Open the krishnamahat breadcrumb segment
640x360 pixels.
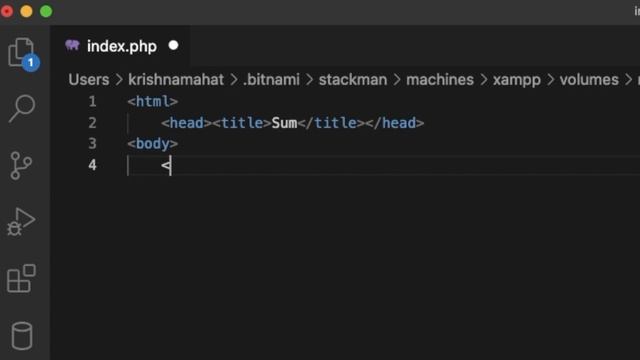tap(176, 80)
